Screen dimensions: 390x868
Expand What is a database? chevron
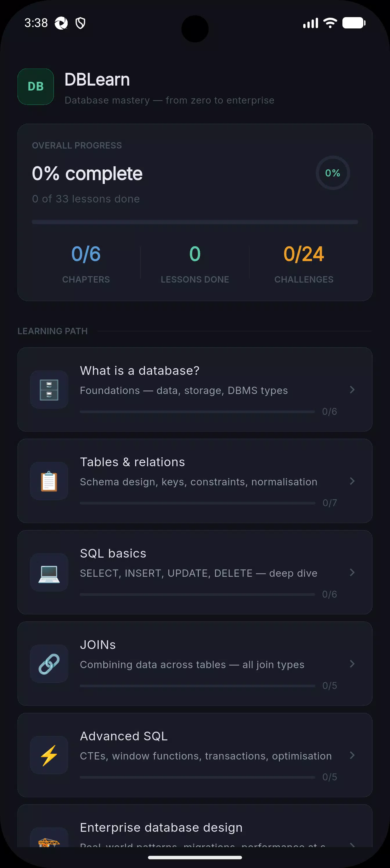pyautogui.click(x=352, y=390)
